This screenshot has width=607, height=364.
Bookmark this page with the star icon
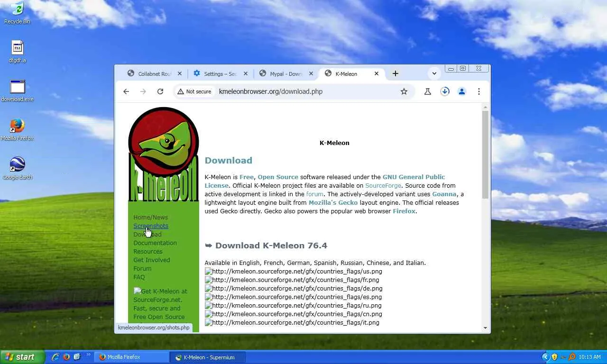point(404,91)
